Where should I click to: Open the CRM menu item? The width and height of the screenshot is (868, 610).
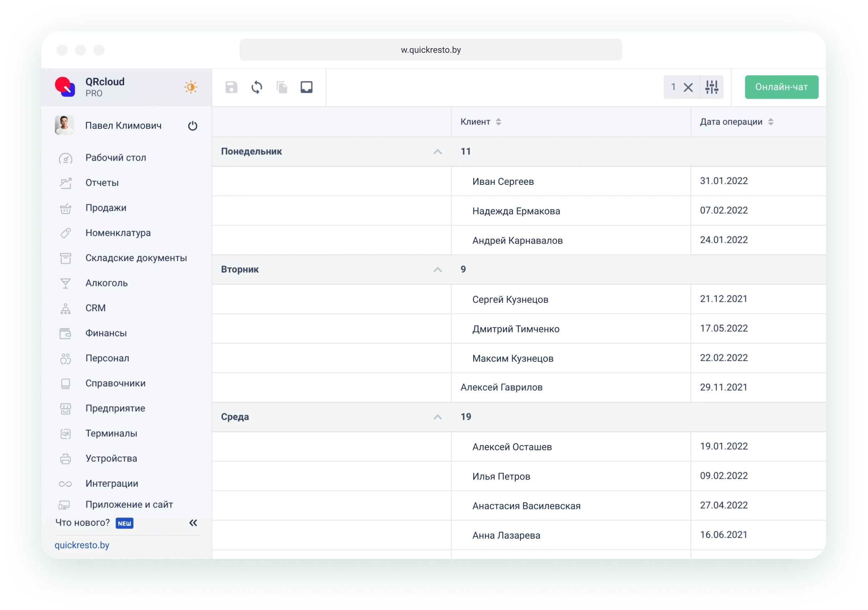point(95,308)
